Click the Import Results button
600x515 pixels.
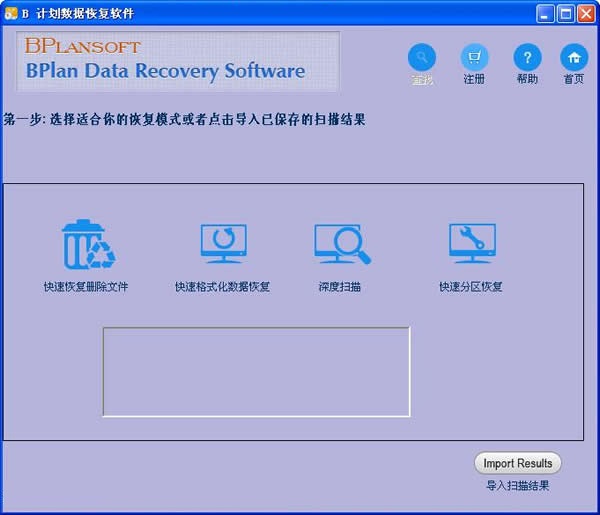[x=518, y=463]
